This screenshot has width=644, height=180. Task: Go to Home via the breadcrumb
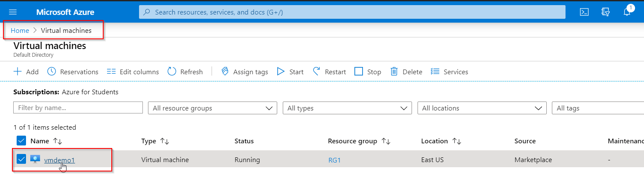click(x=20, y=30)
